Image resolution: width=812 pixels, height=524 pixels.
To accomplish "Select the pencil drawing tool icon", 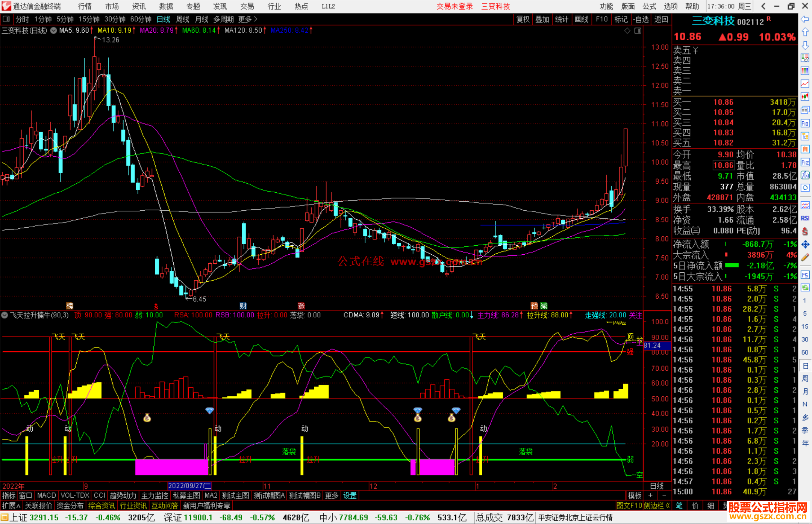I will (x=805, y=258).
